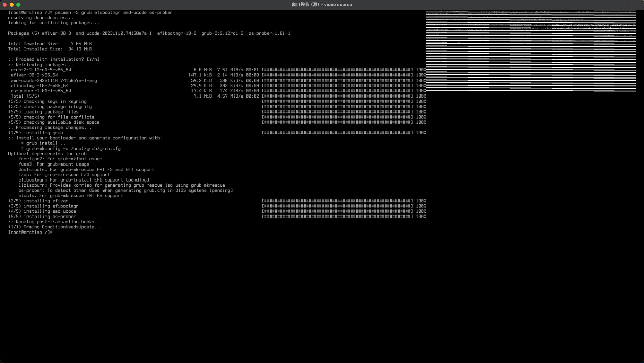Screen dimensions: 644x363
Task: Click '(5/5) checking keys in keyring'
Action: point(47,101)
